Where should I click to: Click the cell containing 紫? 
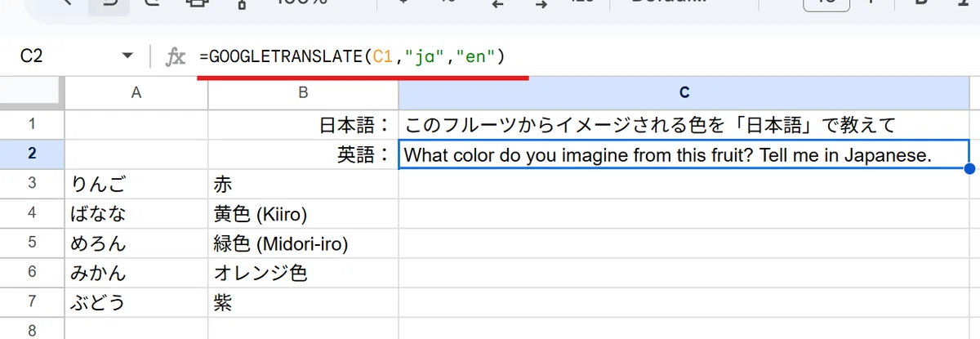tap(303, 302)
